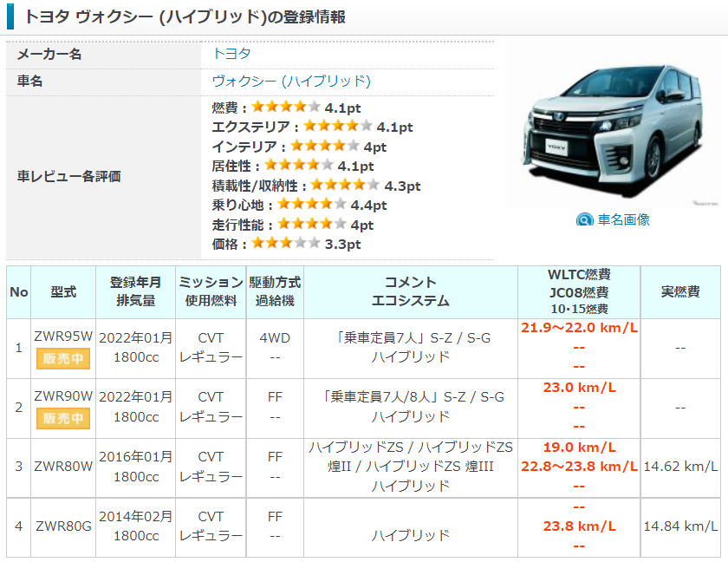Screen dimensions: 728x562
Task: Click the 2014年02月 registration date
Action: pos(135,517)
